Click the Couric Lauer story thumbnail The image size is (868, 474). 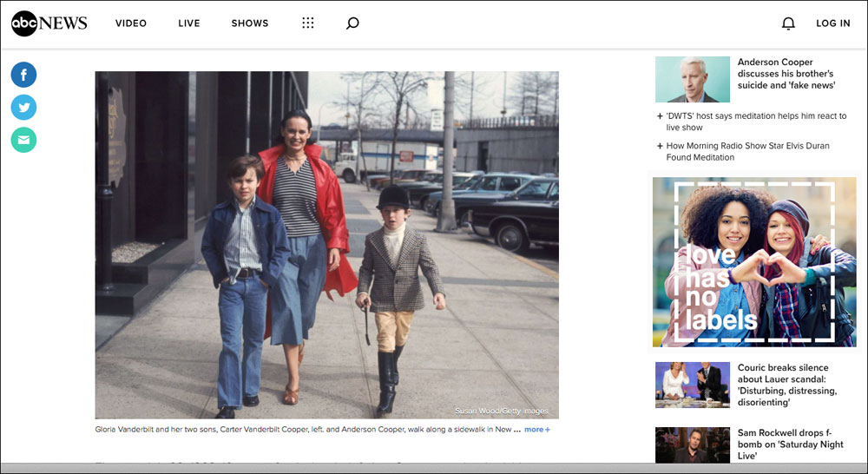coord(692,385)
